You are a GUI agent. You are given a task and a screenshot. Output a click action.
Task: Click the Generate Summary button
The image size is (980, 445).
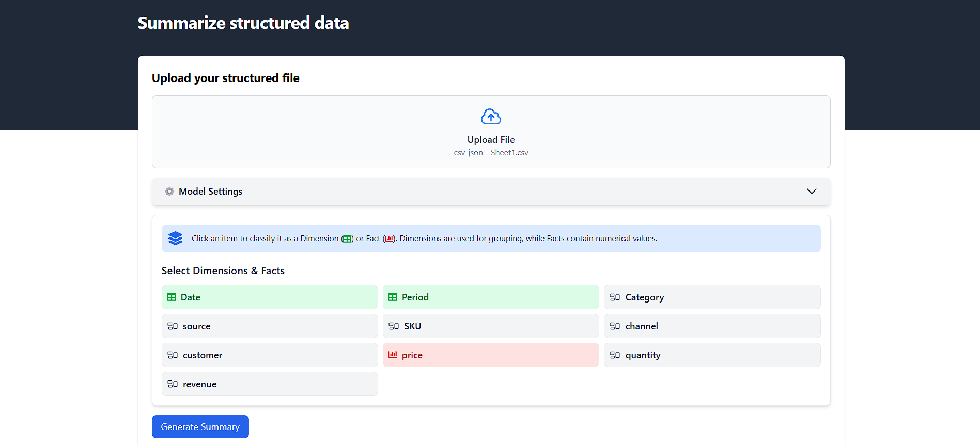(x=200, y=427)
